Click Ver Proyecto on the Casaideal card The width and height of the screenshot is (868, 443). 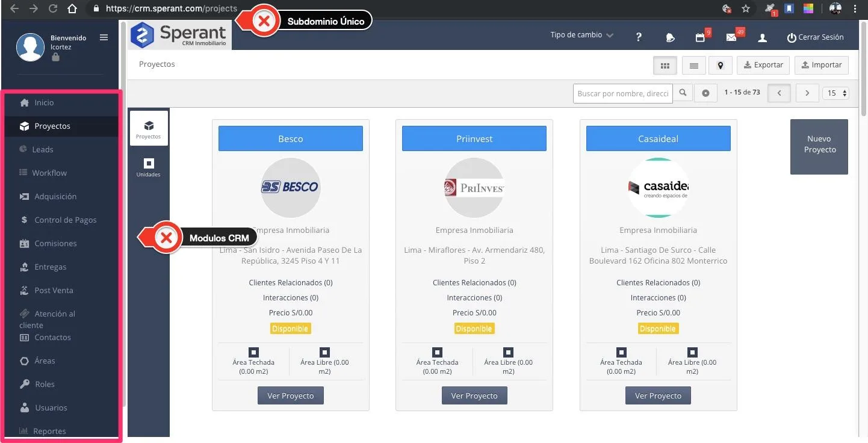[x=659, y=395]
